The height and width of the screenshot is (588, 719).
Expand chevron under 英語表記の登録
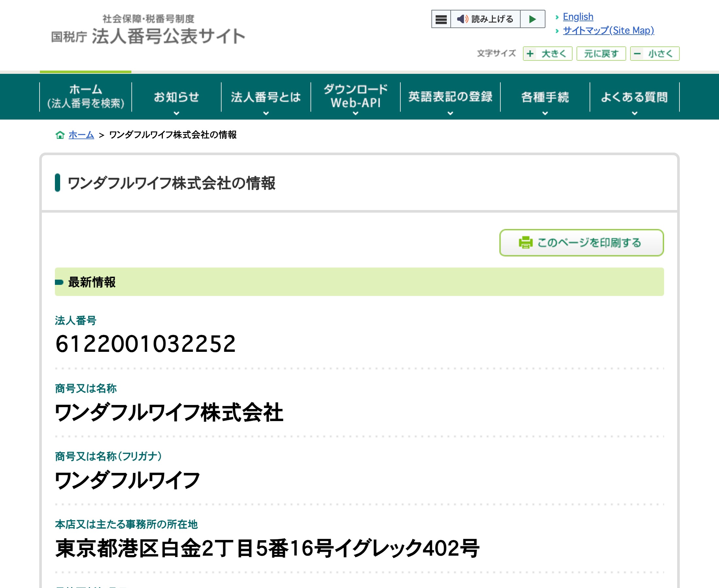(x=450, y=113)
